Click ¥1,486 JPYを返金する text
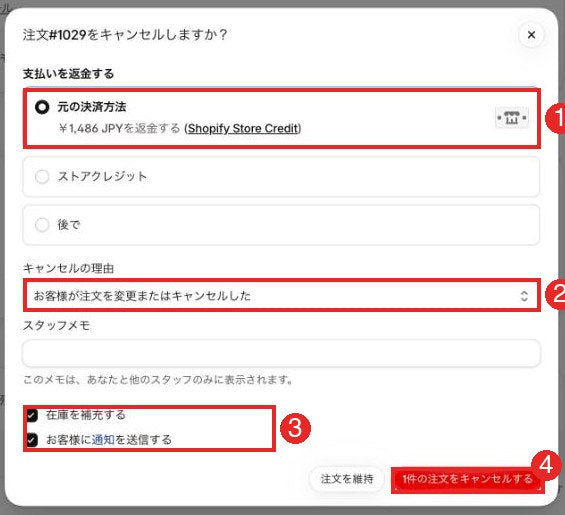565x515 pixels. click(119, 128)
